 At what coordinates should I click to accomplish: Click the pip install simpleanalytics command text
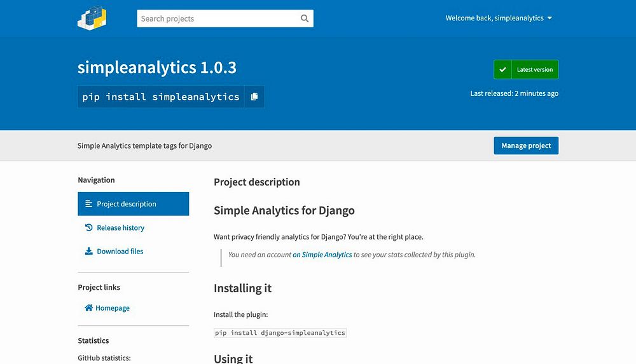161,97
